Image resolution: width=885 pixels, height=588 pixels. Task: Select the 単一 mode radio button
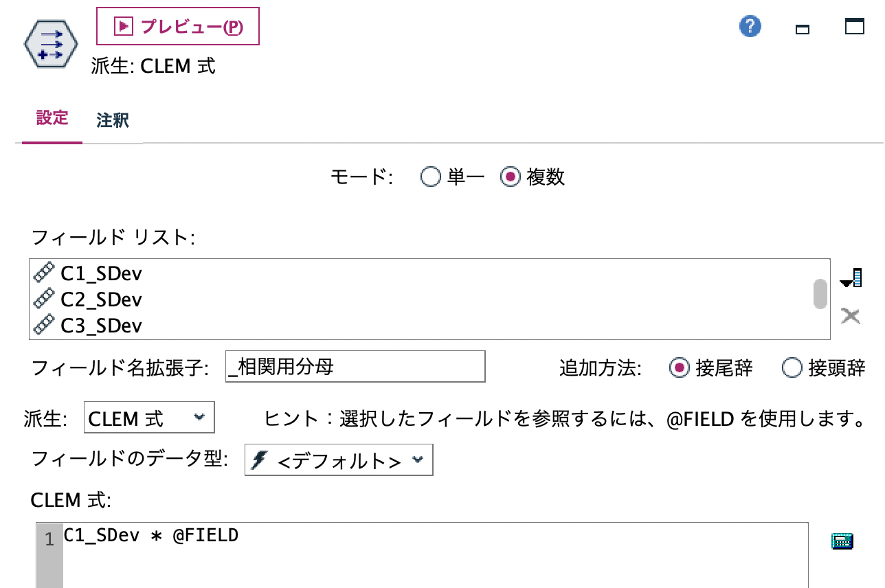(430, 177)
